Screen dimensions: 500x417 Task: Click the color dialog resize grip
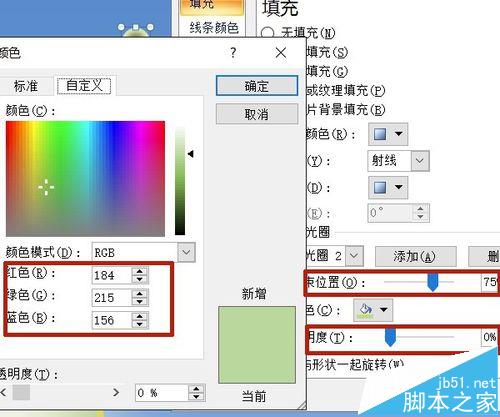(x=302, y=405)
